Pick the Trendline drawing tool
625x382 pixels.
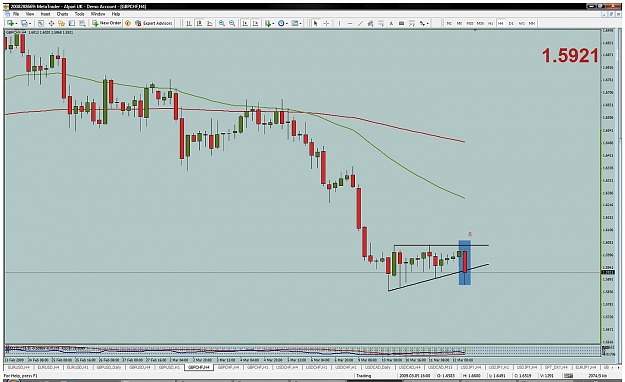pyautogui.click(x=360, y=23)
